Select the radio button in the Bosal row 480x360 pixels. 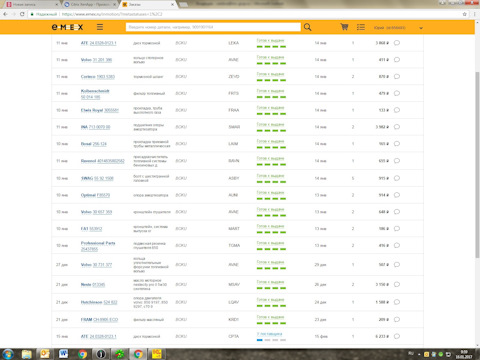(397, 144)
